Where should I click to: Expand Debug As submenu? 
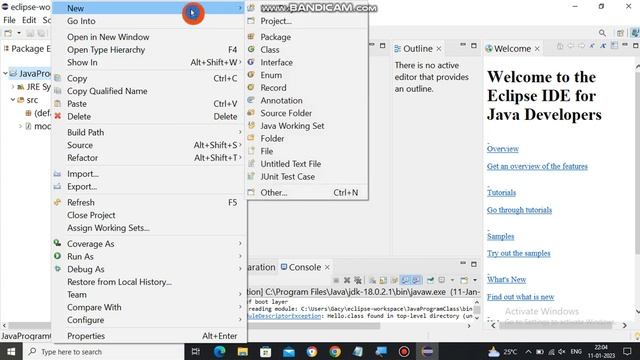[x=149, y=269]
